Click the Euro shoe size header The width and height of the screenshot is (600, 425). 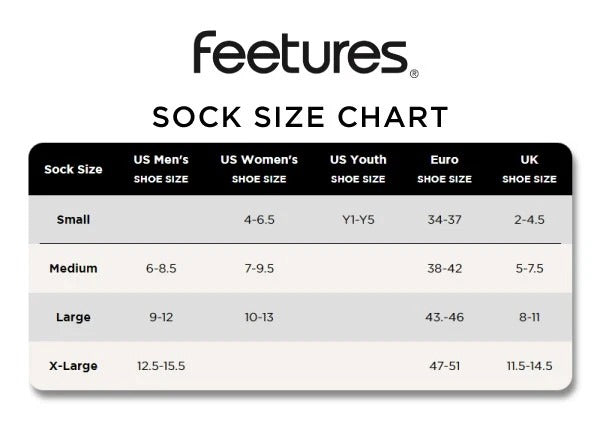[x=444, y=169]
